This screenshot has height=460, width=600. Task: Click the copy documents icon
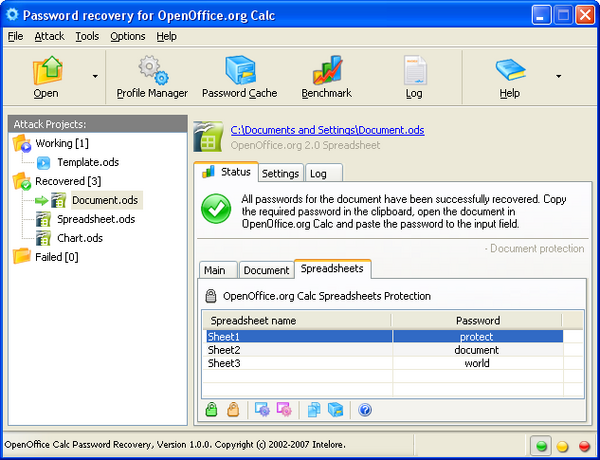(314, 409)
